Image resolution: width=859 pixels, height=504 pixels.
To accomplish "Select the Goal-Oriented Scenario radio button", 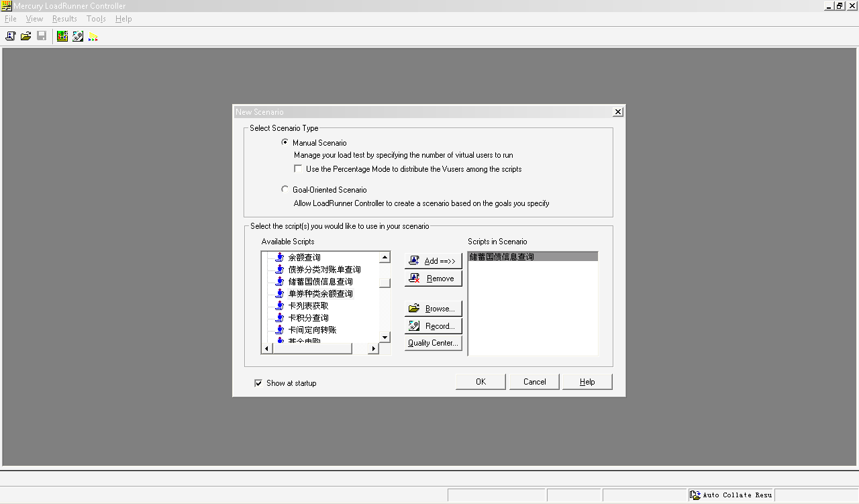I will tap(285, 189).
